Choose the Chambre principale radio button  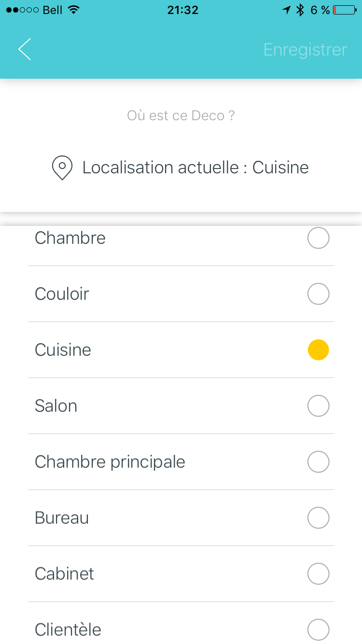pos(319,462)
